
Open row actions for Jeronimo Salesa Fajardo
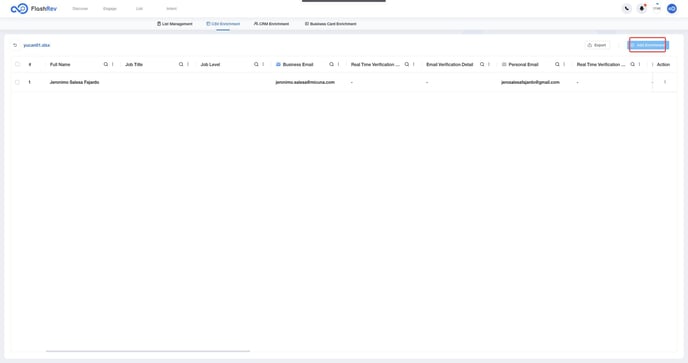(x=665, y=82)
